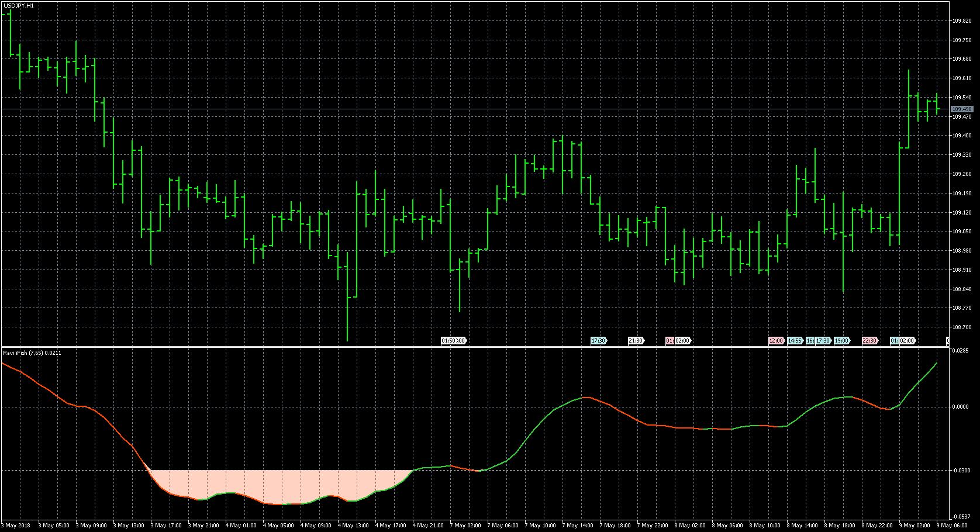The width and height of the screenshot is (980, 532).
Task: Click the 0.0285 top indicator scale value
Action: tap(961, 351)
